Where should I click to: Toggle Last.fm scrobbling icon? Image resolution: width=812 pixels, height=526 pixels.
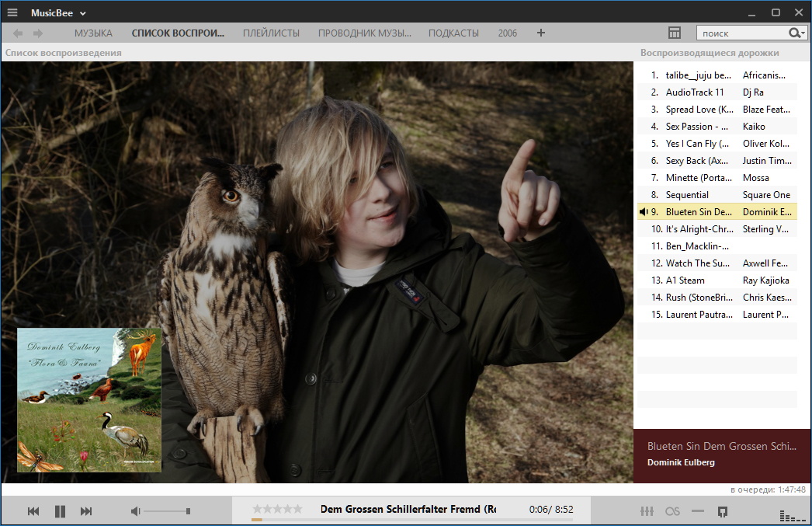point(672,511)
